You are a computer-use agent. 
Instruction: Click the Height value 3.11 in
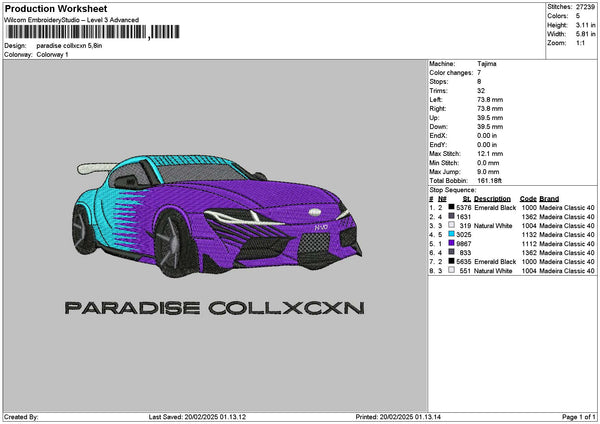(x=585, y=25)
